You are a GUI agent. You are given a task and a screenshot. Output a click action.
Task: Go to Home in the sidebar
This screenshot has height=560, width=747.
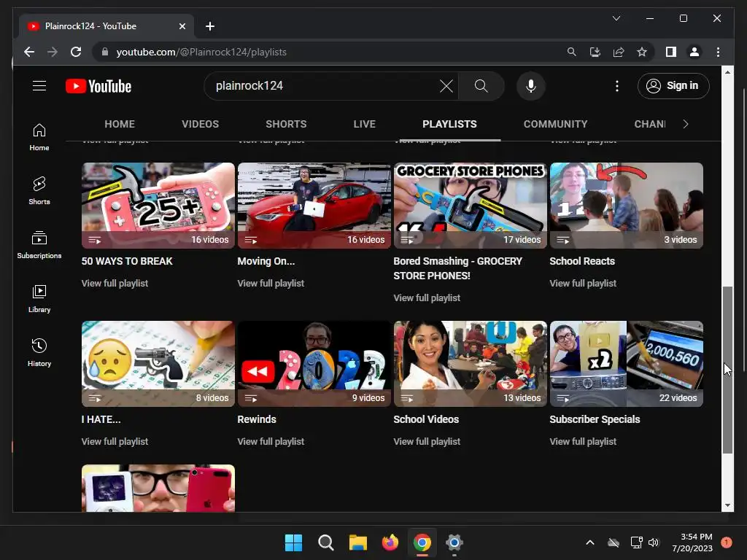click(39, 137)
